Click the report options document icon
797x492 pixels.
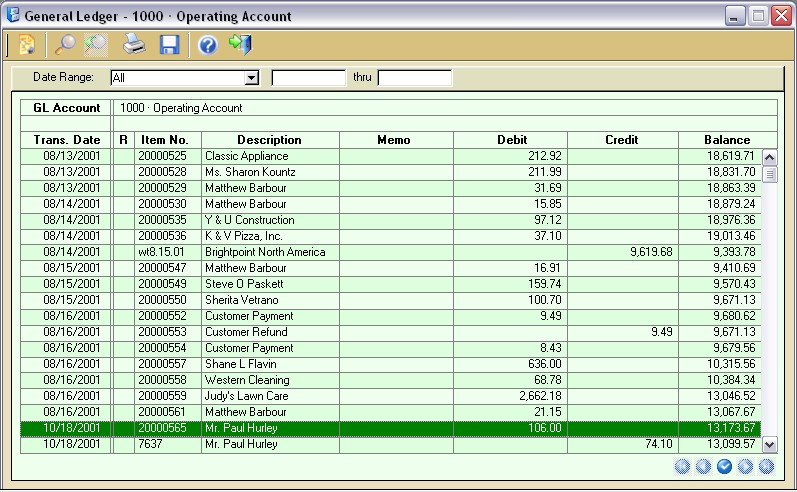27,45
